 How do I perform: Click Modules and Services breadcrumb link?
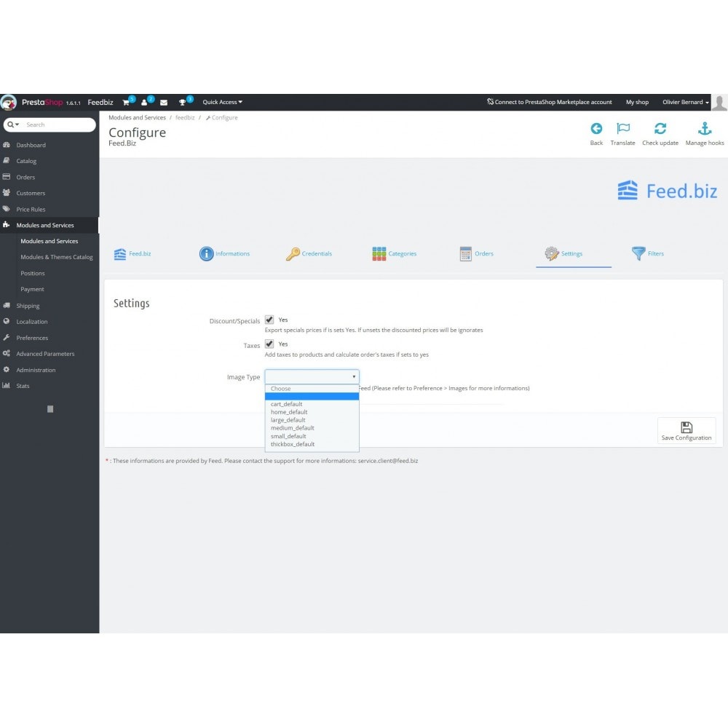point(137,117)
